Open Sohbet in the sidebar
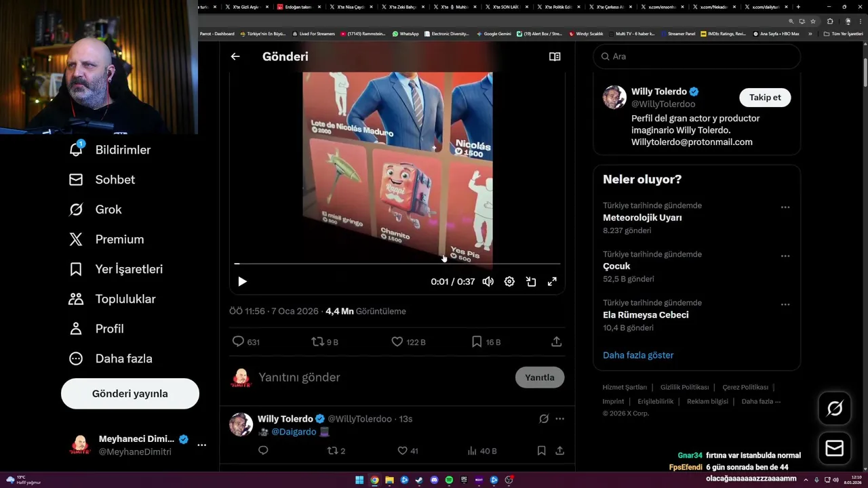The width and height of the screenshot is (868, 488). (x=102, y=180)
